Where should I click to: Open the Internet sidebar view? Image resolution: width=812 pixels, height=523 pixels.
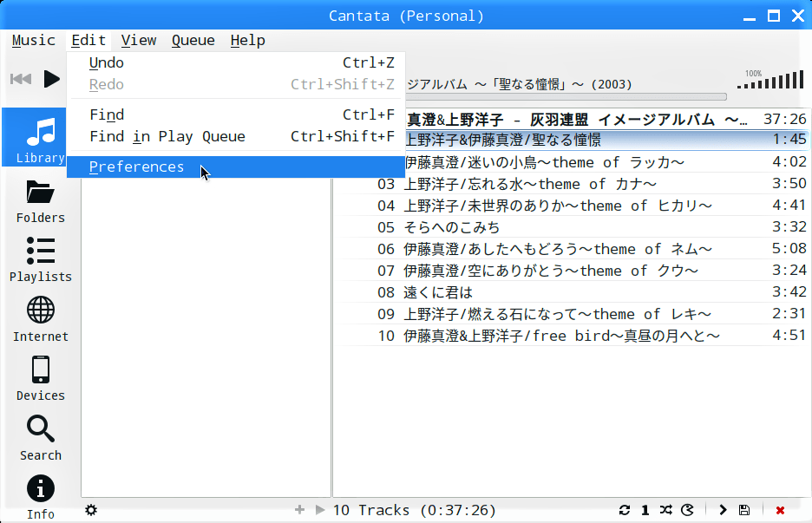click(x=41, y=319)
